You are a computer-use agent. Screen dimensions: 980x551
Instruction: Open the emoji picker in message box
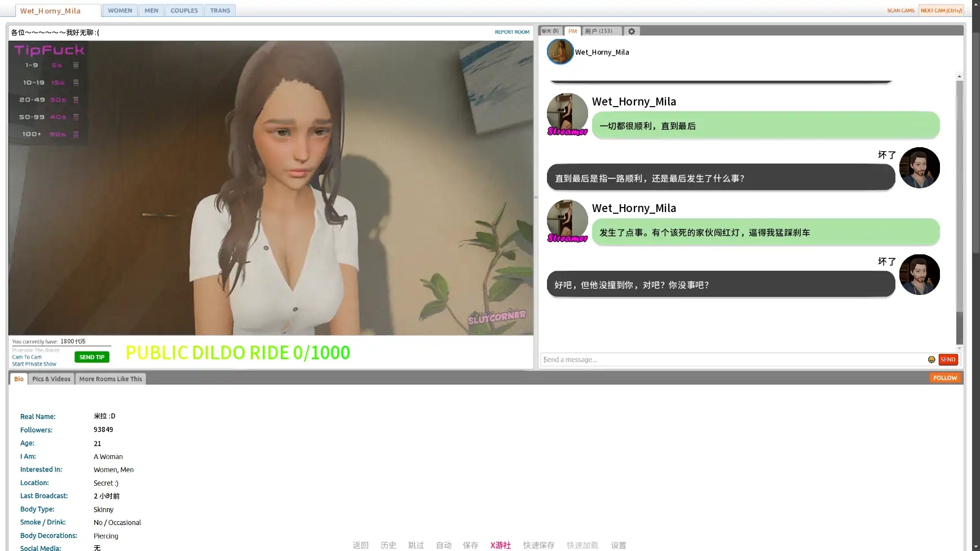tap(932, 360)
